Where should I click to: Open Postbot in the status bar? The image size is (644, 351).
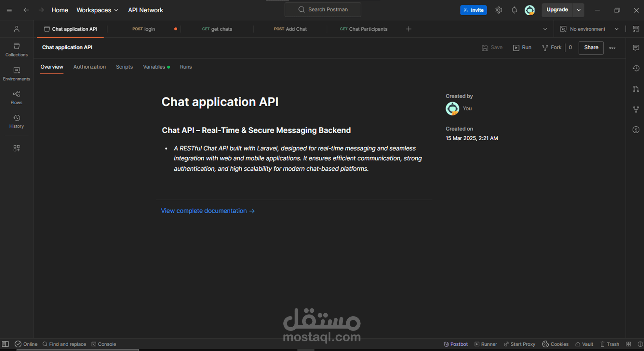[456, 344]
